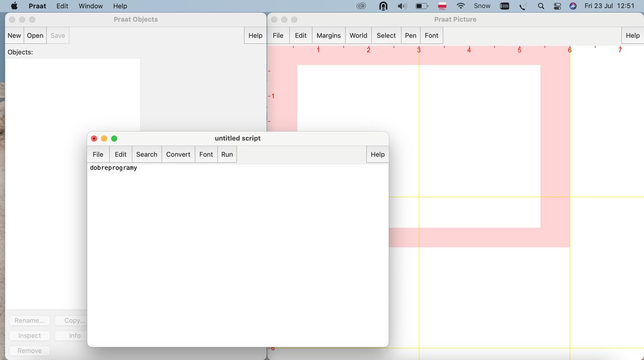
Task: Open the Margins menu in Praat Picture
Action: [x=329, y=35]
